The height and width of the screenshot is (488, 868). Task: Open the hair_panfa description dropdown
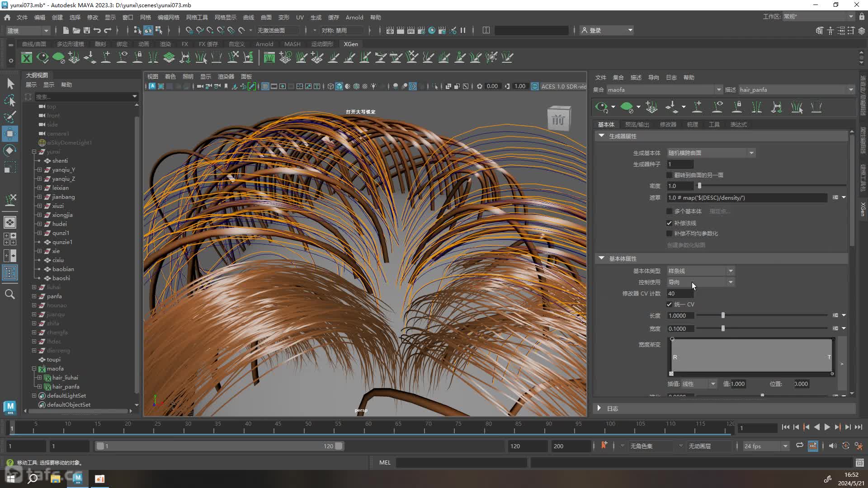click(x=797, y=89)
